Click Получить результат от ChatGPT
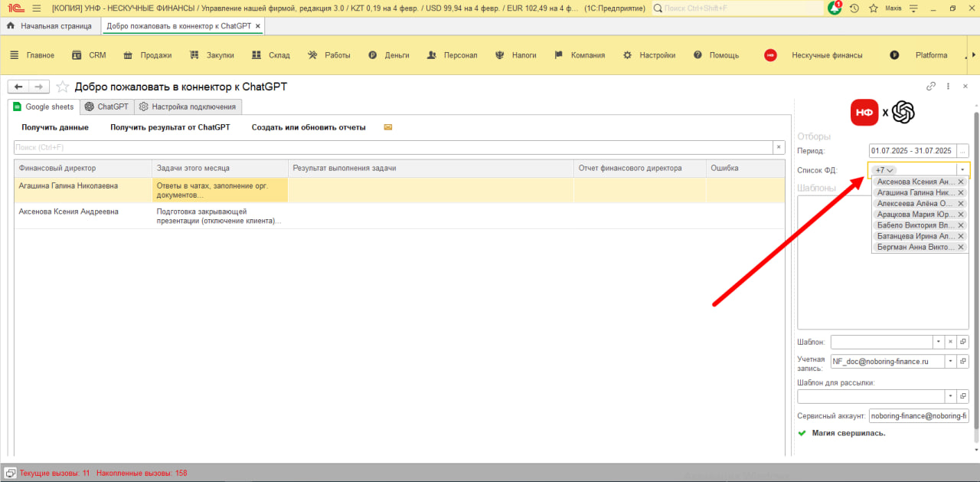This screenshot has height=482, width=980. (x=170, y=127)
